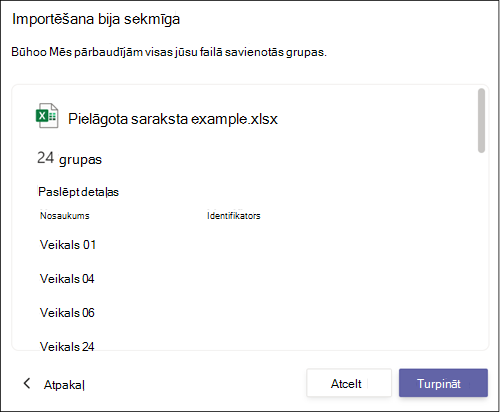Select the Veikals 01 row

pyautogui.click(x=68, y=245)
